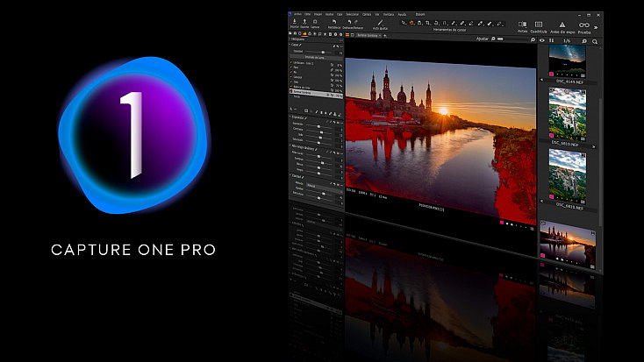Open the layer selector dropdown in the viewer bar
Image resolution: width=644 pixels, height=362 pixels.
tap(369, 36)
